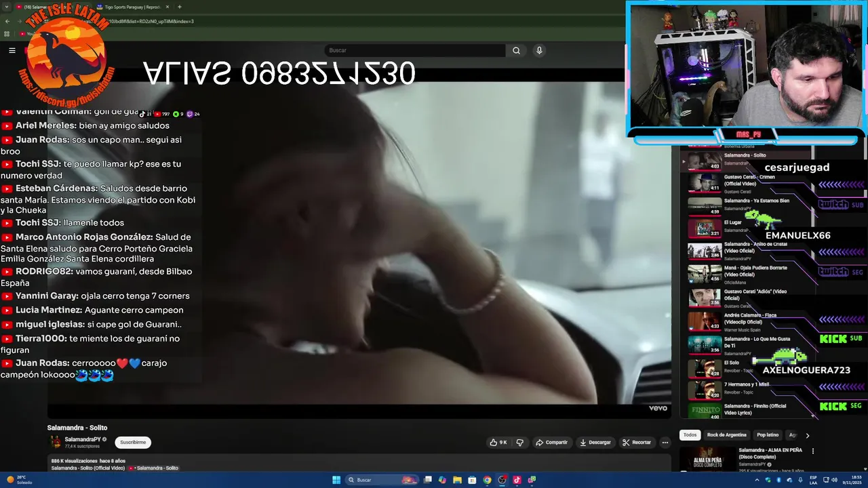Play Andrés Calamaro - Flaca video
This screenshot has height=488, width=868.
pos(747,321)
